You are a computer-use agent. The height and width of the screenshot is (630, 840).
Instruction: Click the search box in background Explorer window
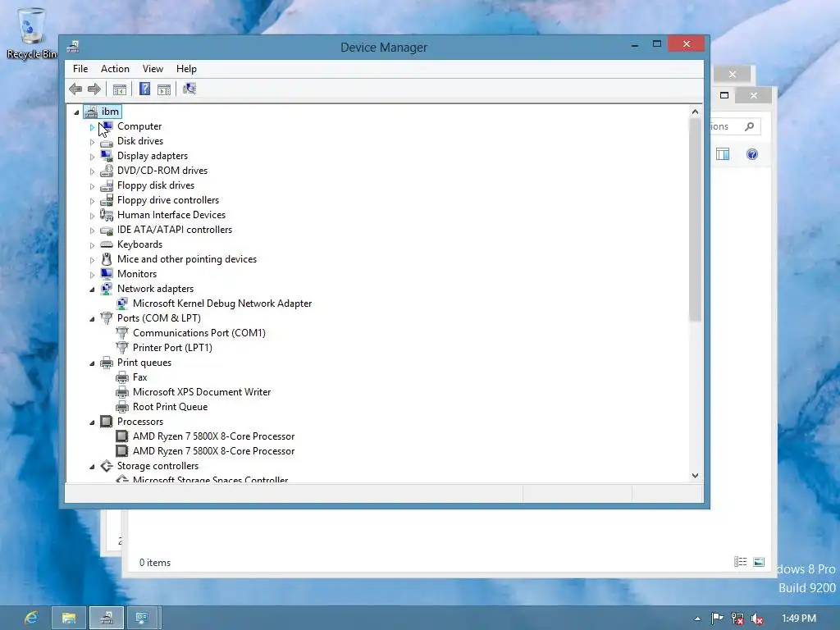(734, 126)
